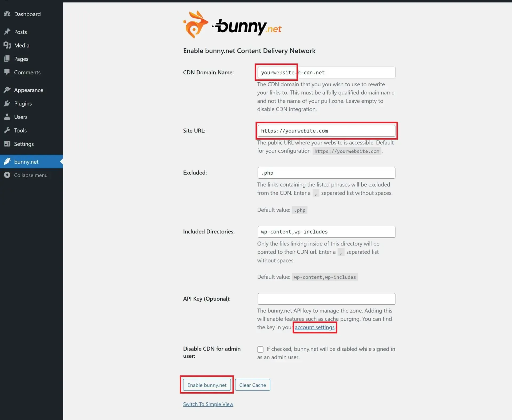Open the account settings link
This screenshot has height=420, width=512.
[x=314, y=327]
